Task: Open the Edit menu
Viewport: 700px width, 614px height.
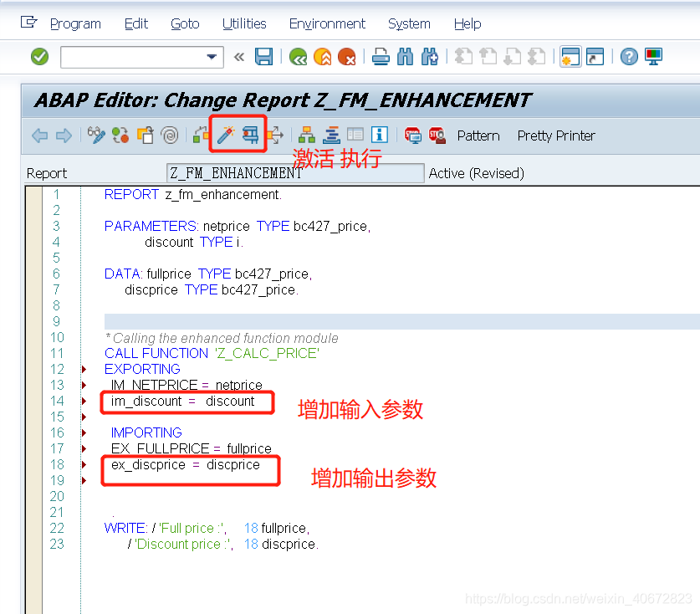Action: (x=136, y=23)
